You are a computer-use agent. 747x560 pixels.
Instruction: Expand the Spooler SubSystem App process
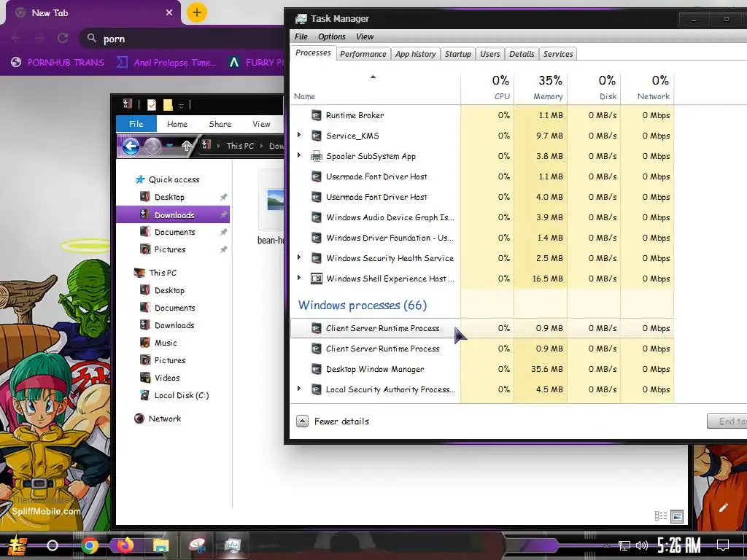[x=298, y=155]
